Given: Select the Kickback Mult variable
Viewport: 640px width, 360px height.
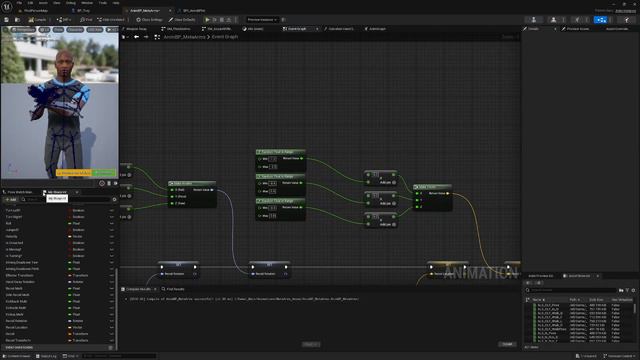Looking at the screenshot, I should [16, 301].
